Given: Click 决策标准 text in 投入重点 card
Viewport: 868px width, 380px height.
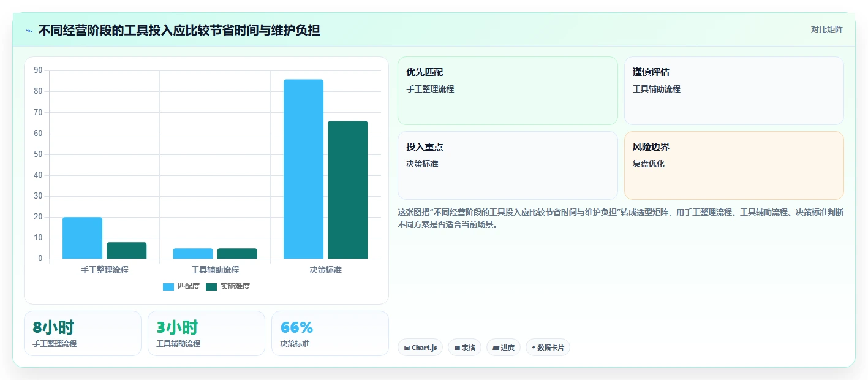Looking at the screenshot, I should coord(422,164).
